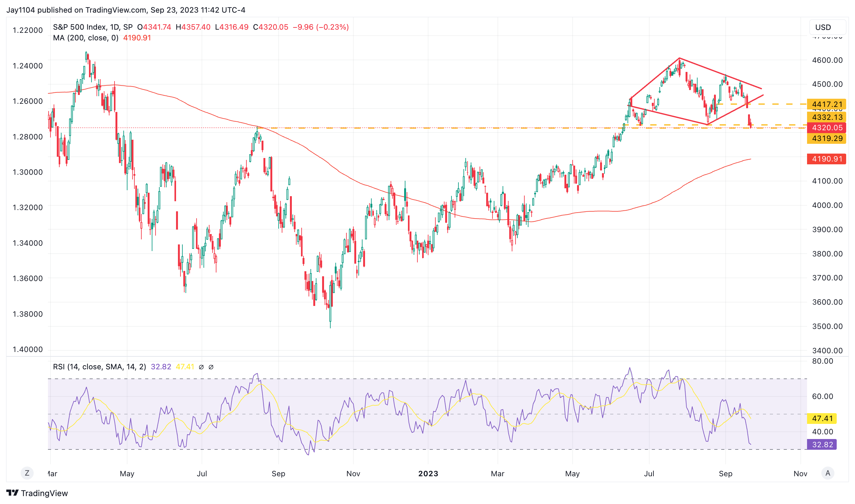This screenshot has height=504, width=855.
Task: Click the open value O4341.74 in the header
Action: (154, 27)
